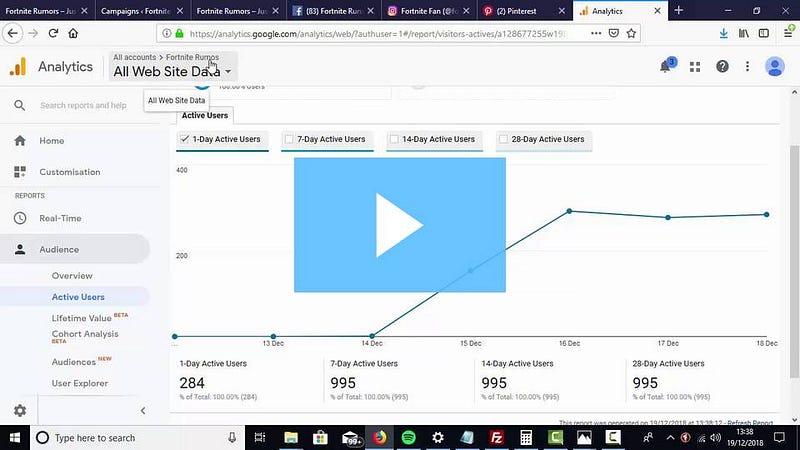Open the Windows Start menu
Screen dimensions: 800x450
(15, 437)
